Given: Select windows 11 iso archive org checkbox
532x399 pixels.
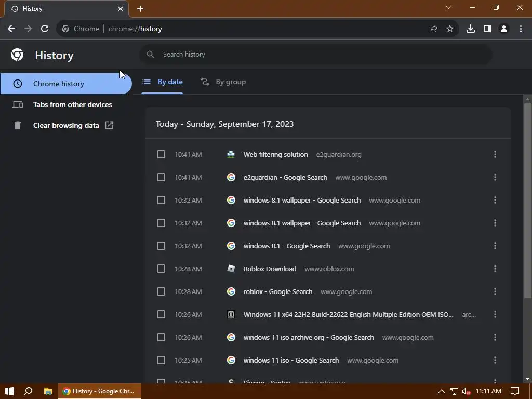Looking at the screenshot, I should coord(161,337).
